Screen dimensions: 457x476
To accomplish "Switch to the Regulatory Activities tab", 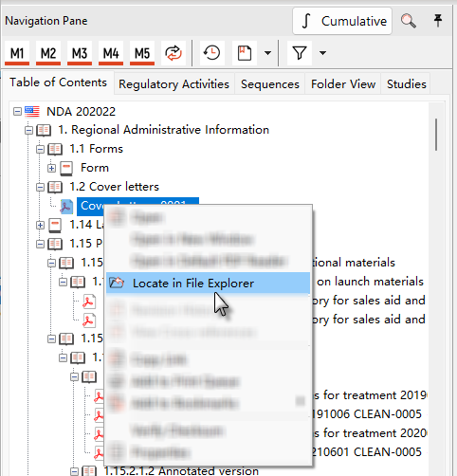I will click(x=174, y=84).
